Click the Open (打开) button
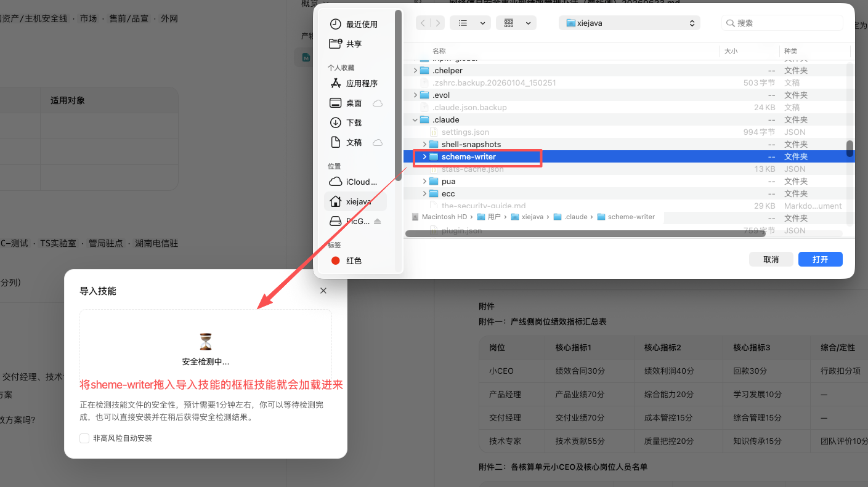Screen dimensions: 868x487 [820, 259]
